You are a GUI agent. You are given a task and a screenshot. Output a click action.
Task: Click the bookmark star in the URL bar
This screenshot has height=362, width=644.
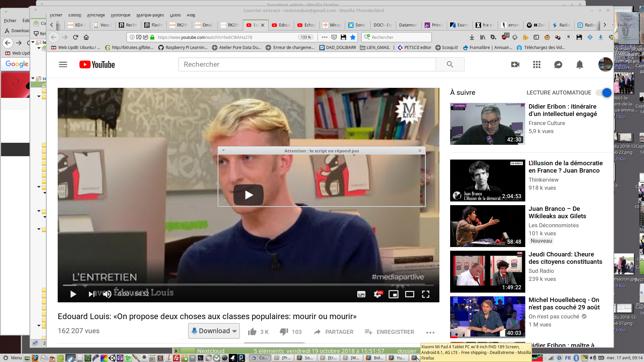[353, 37]
